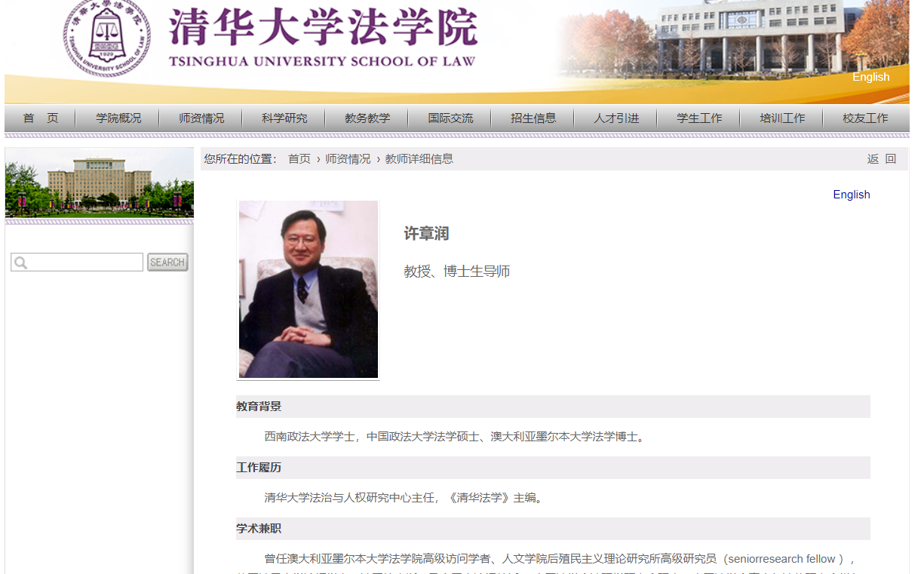Click the 清华大学法治与人权研究中心主任 text line
The image size is (924, 574).
click(404, 498)
